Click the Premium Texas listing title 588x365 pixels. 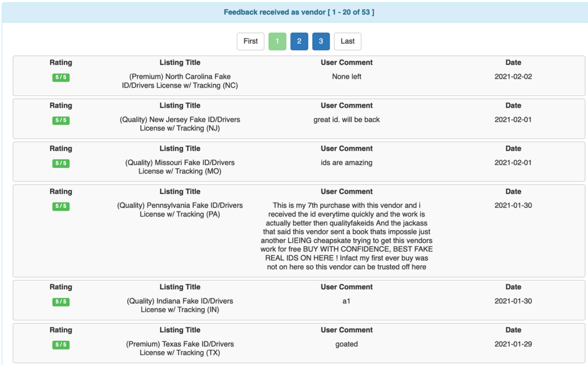(179, 348)
